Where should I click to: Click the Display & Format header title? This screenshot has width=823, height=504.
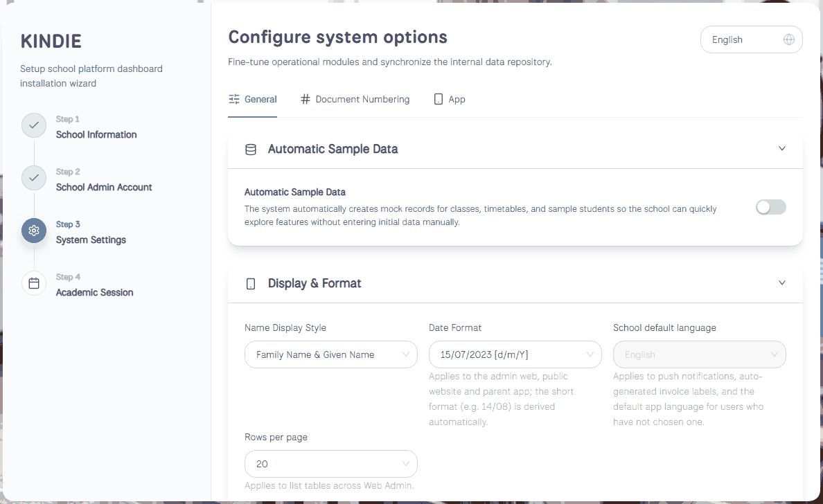(x=315, y=283)
